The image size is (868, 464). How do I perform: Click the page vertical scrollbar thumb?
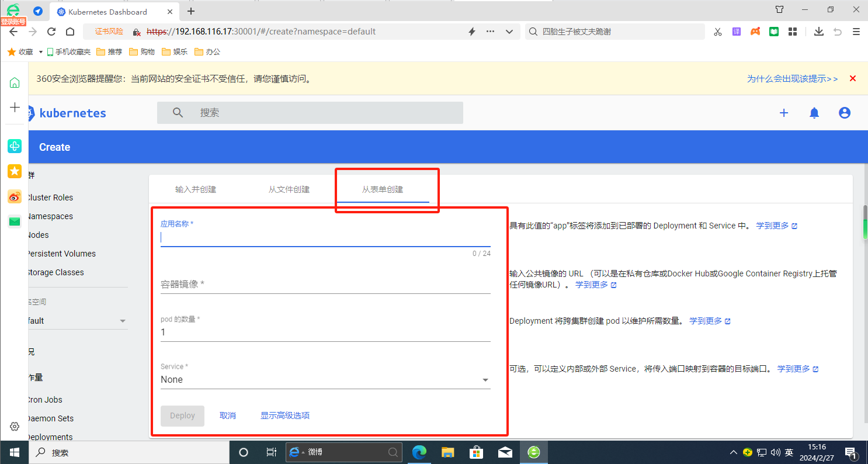click(865, 222)
